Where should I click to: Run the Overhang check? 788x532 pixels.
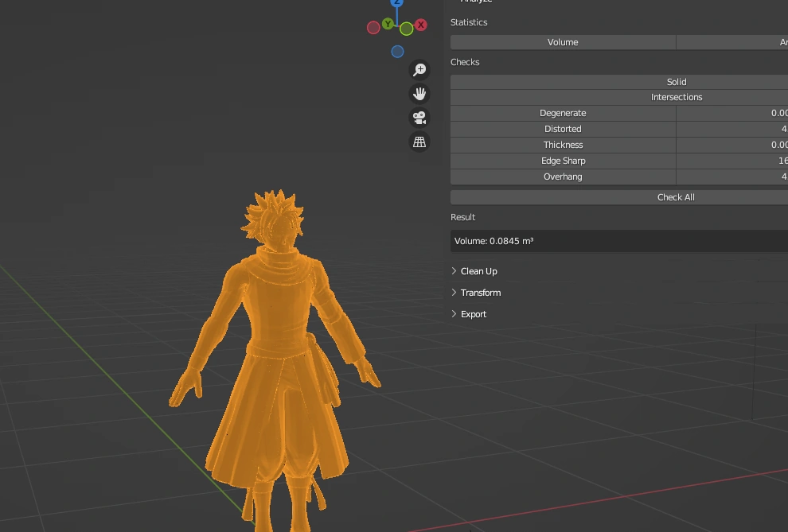coord(563,177)
